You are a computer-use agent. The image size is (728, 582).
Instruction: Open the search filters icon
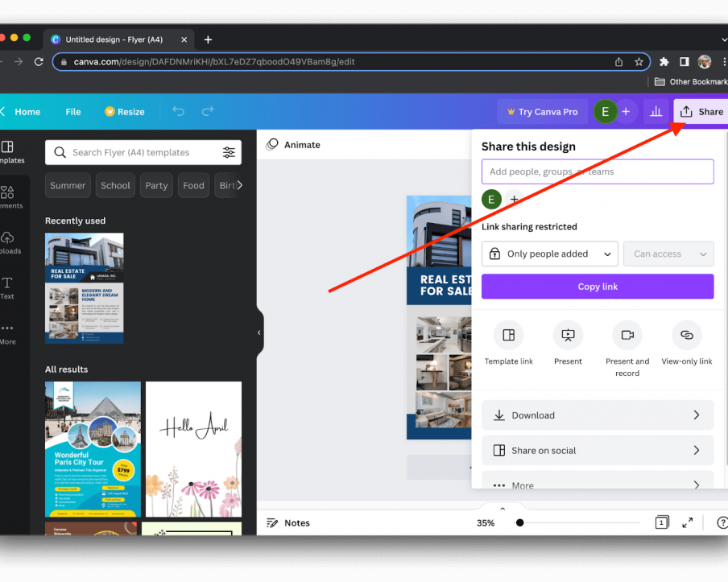[x=229, y=152]
